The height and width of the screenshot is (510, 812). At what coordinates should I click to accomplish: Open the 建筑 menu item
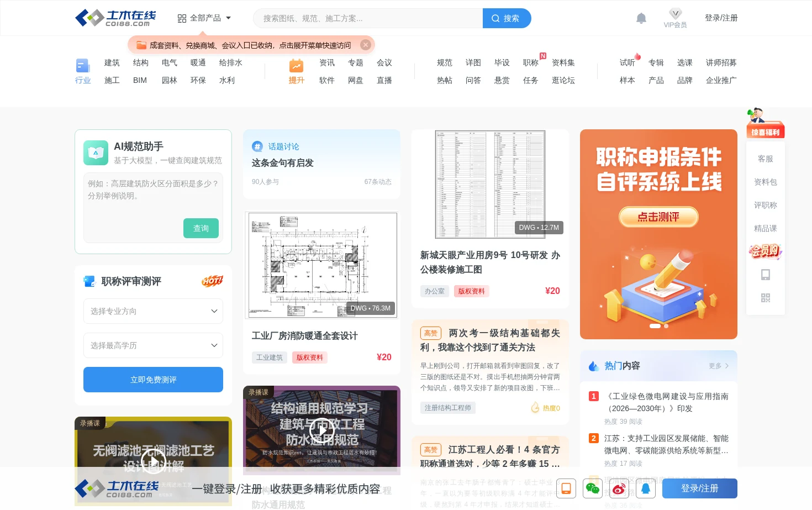tap(112, 62)
